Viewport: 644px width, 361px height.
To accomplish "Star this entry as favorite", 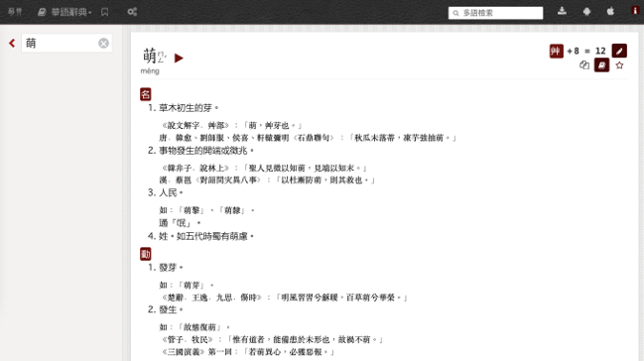I will click(619, 65).
